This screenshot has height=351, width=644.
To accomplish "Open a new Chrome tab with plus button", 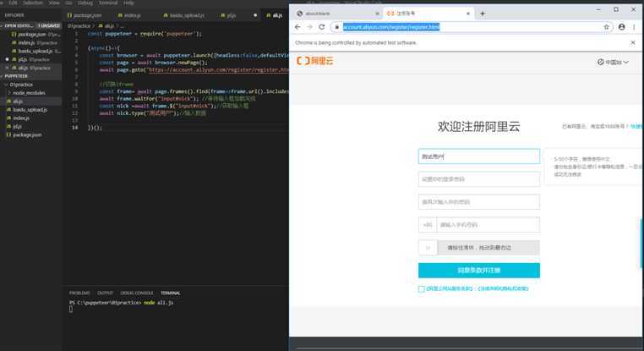I will (x=483, y=14).
